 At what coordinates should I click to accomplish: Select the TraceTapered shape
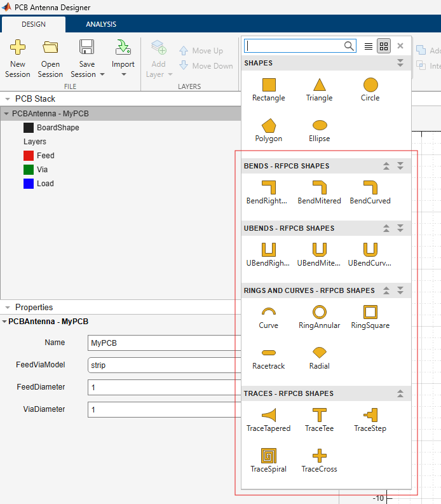tap(269, 421)
